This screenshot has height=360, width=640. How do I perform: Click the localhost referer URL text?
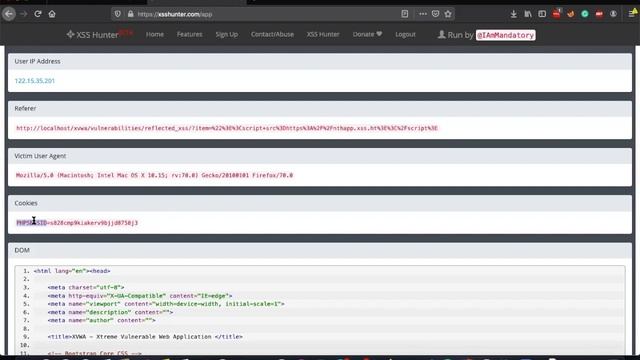point(227,128)
